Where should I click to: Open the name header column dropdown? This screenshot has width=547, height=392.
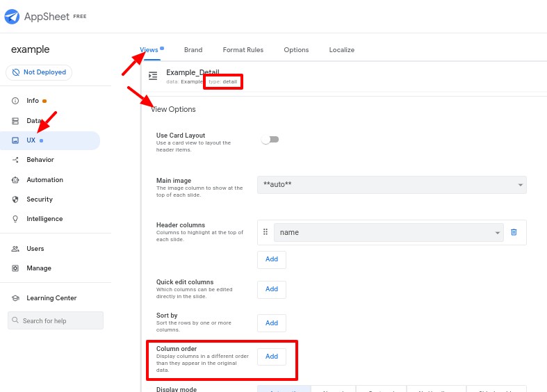389,233
